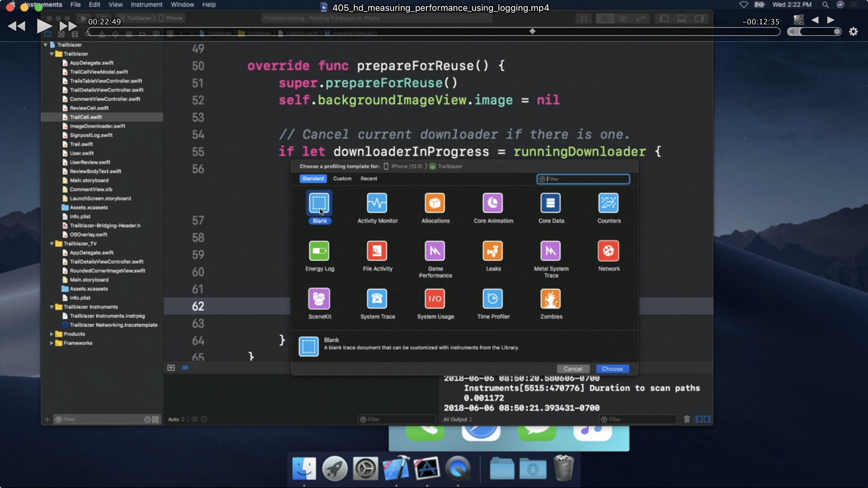Select the Energy Log template
The width and height of the screenshot is (868, 488).
pos(319,251)
